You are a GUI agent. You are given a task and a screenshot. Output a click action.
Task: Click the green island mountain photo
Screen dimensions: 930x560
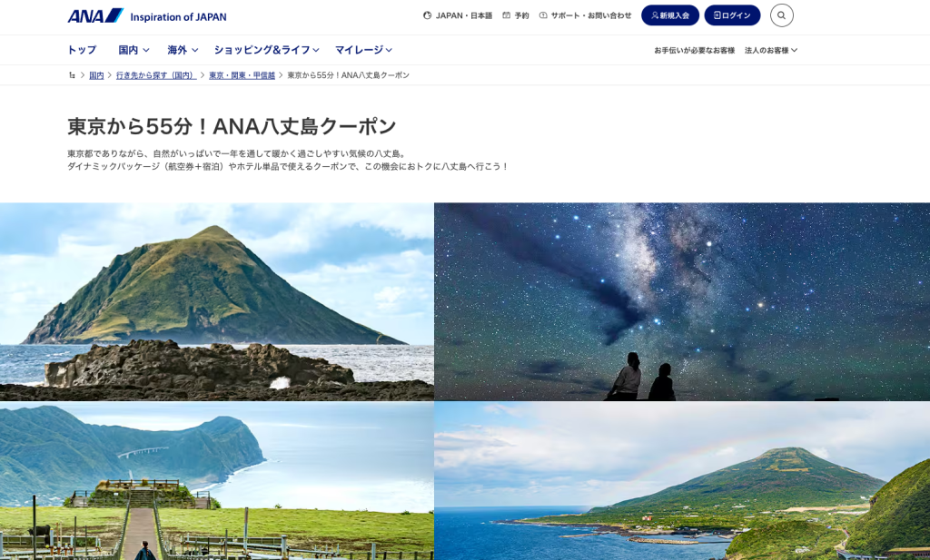[x=216, y=301]
